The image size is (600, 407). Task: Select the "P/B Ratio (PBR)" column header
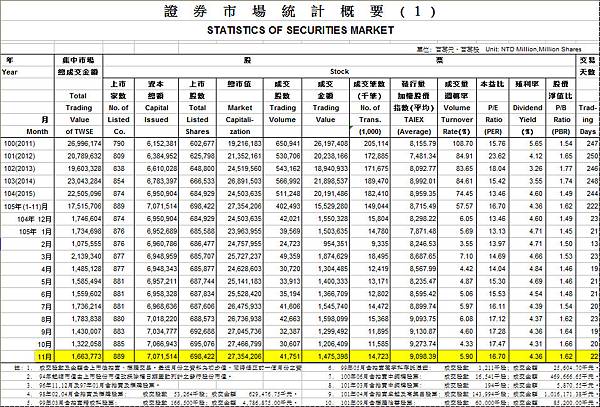(x=562, y=119)
